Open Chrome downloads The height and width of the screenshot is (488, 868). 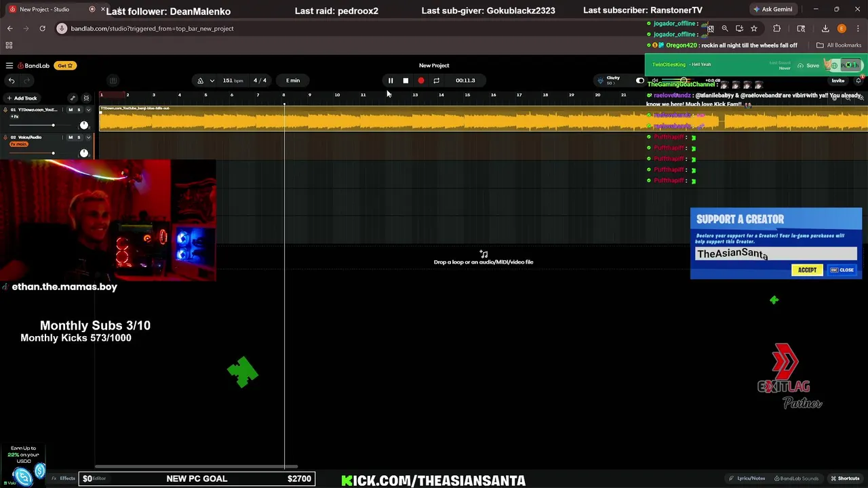[x=825, y=28]
